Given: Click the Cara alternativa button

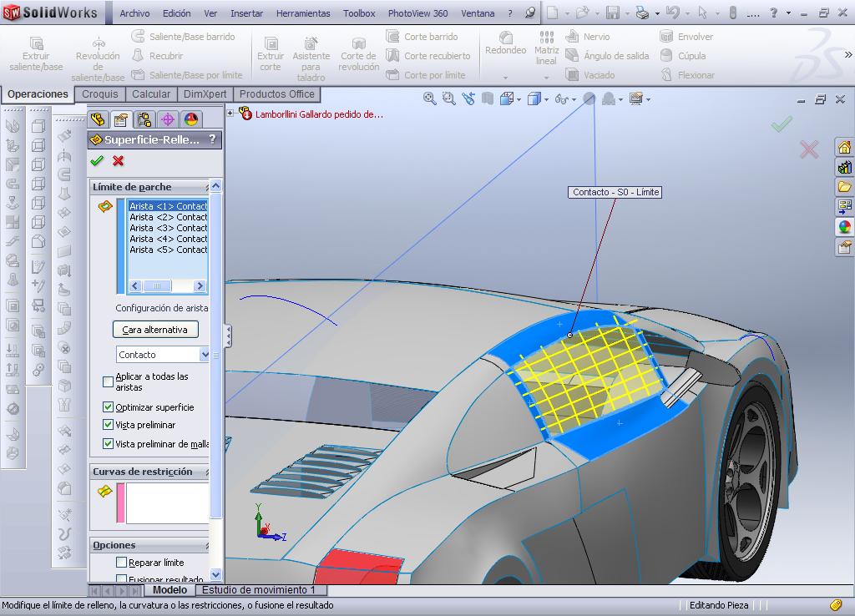Looking at the screenshot, I should 154,329.
